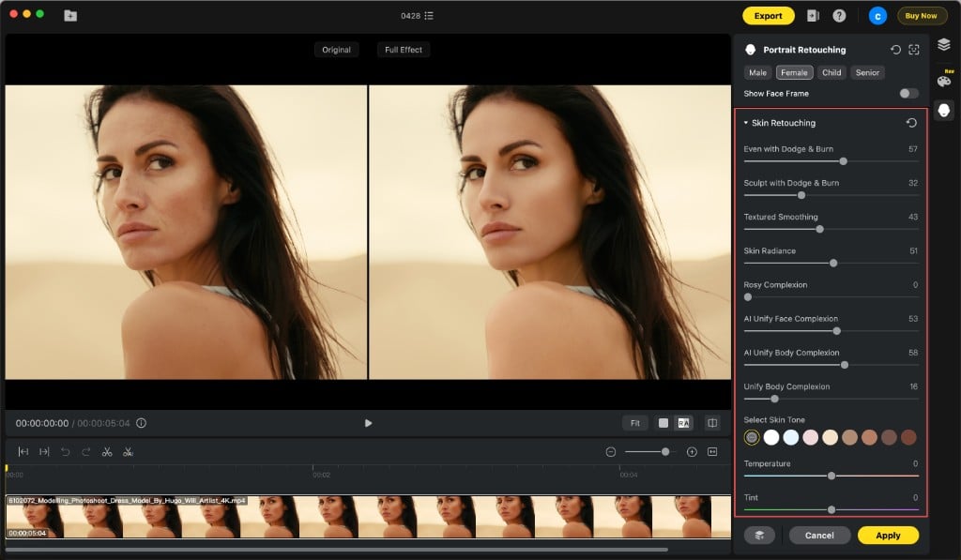Select the Full Effect preview tab
Image resolution: width=961 pixels, height=560 pixels.
pos(403,50)
